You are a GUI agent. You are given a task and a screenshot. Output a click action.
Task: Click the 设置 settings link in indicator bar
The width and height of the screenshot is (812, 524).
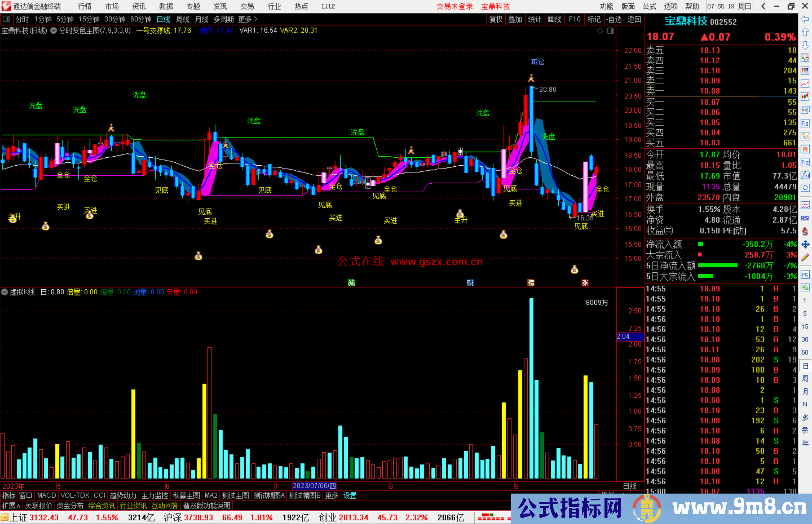point(350,496)
